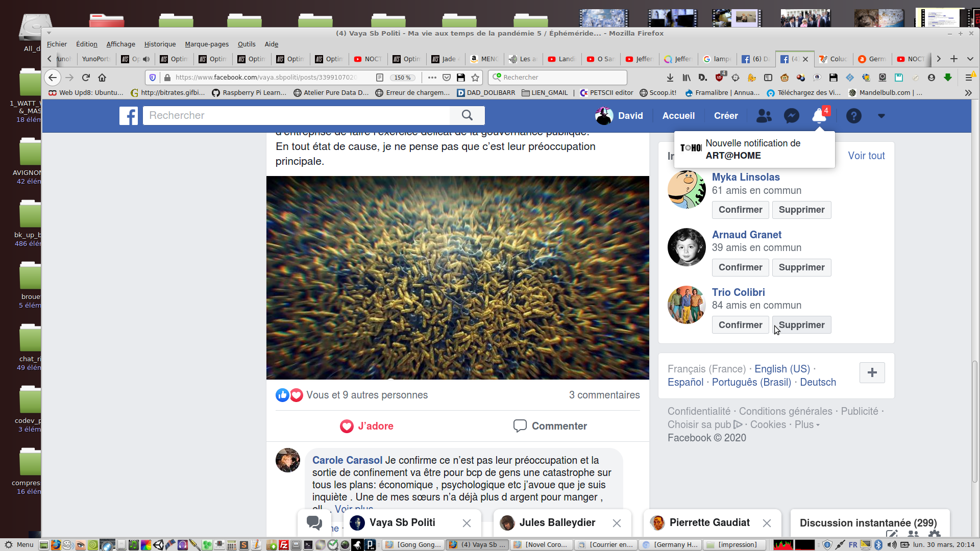Open Firefox downloads arrow icon
This screenshot has width=980, height=551.
[670, 78]
